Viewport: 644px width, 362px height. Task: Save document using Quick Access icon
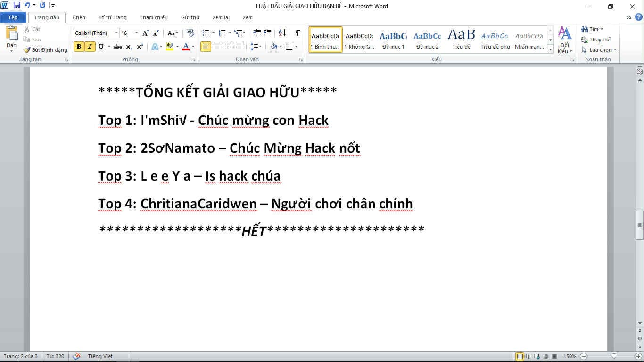tap(17, 6)
